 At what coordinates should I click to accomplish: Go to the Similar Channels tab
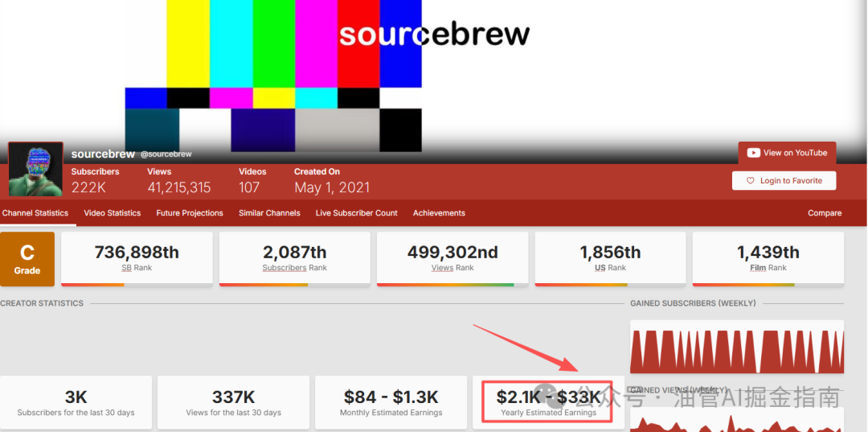[269, 212]
